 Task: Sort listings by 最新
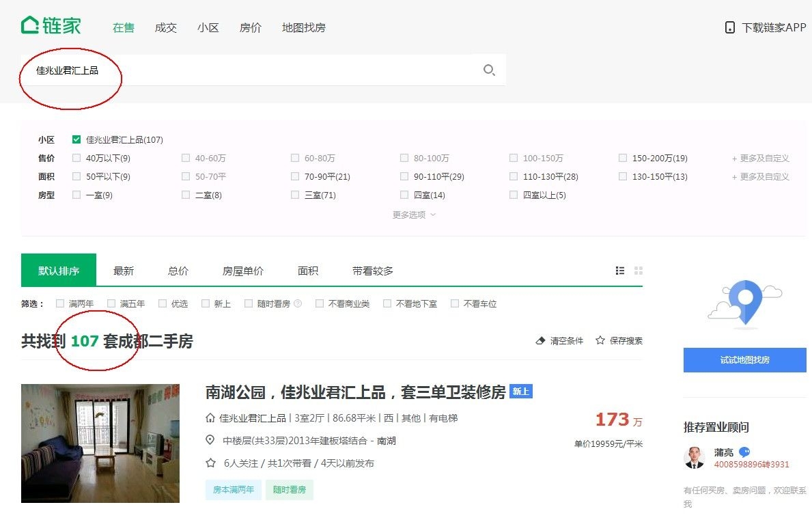pyautogui.click(x=124, y=271)
